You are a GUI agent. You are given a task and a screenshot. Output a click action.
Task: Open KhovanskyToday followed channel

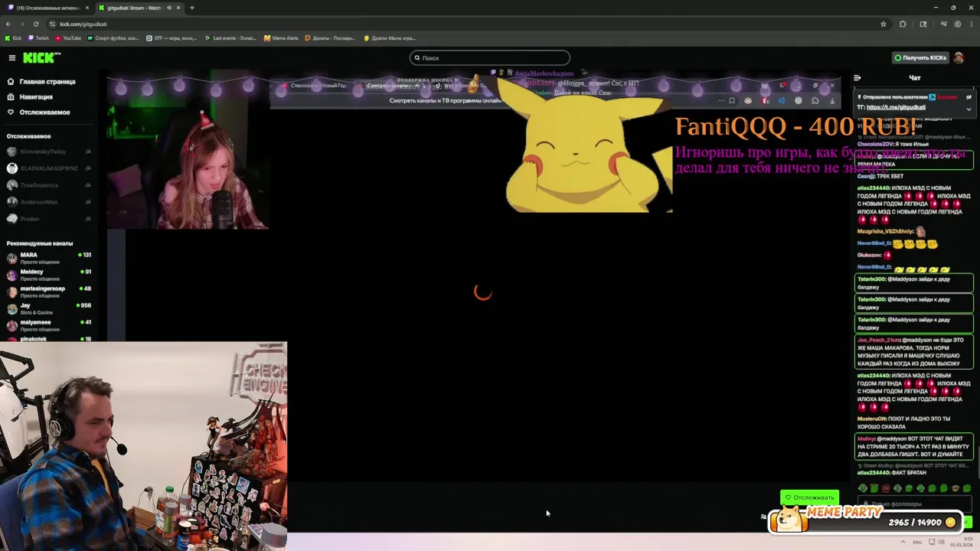pyautogui.click(x=49, y=152)
